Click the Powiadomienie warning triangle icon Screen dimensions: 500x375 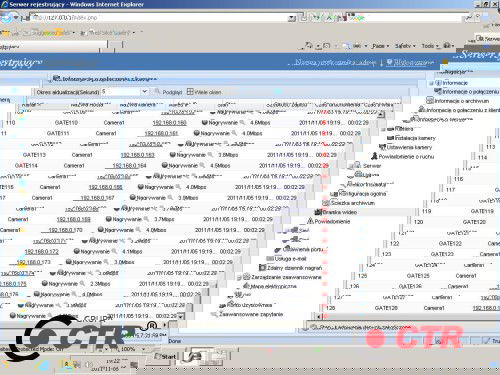(310, 221)
